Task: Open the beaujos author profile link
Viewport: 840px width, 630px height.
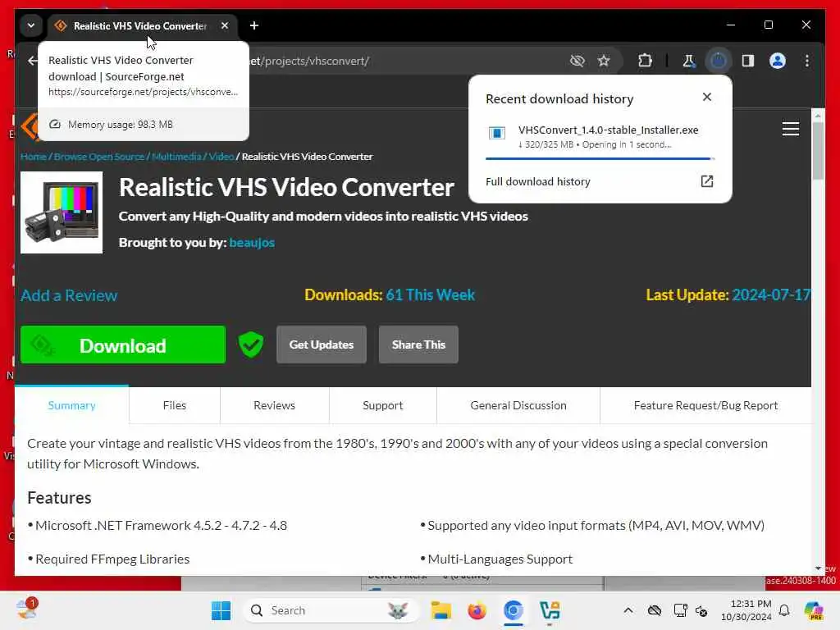Action: [252, 243]
